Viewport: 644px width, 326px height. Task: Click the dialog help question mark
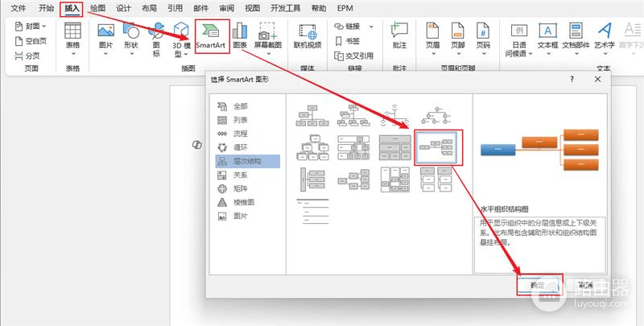coord(572,80)
